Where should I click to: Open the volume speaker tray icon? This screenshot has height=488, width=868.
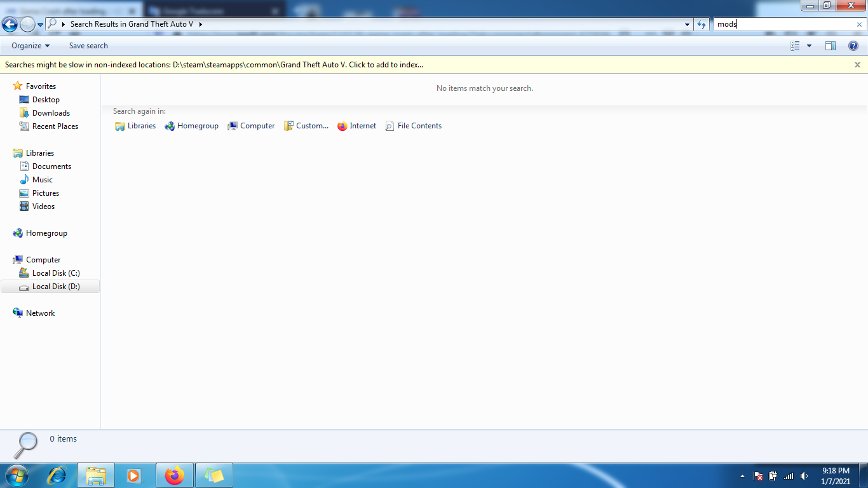[804, 476]
